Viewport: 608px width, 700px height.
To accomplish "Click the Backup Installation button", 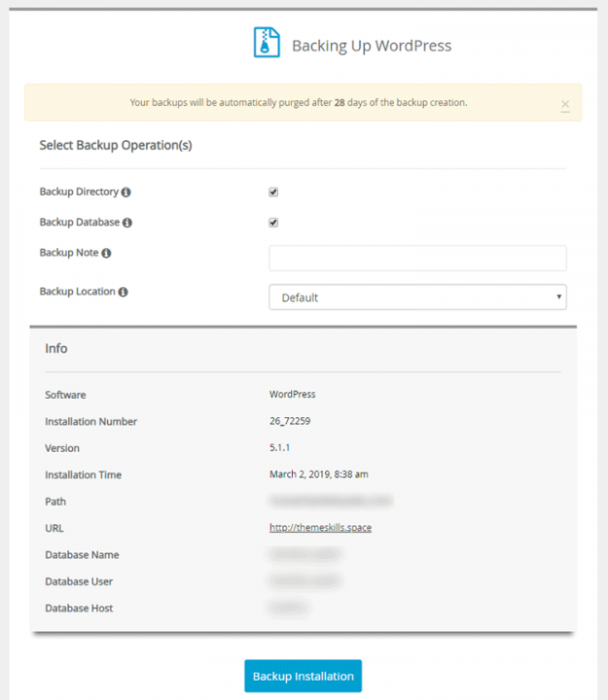I will click(x=303, y=676).
